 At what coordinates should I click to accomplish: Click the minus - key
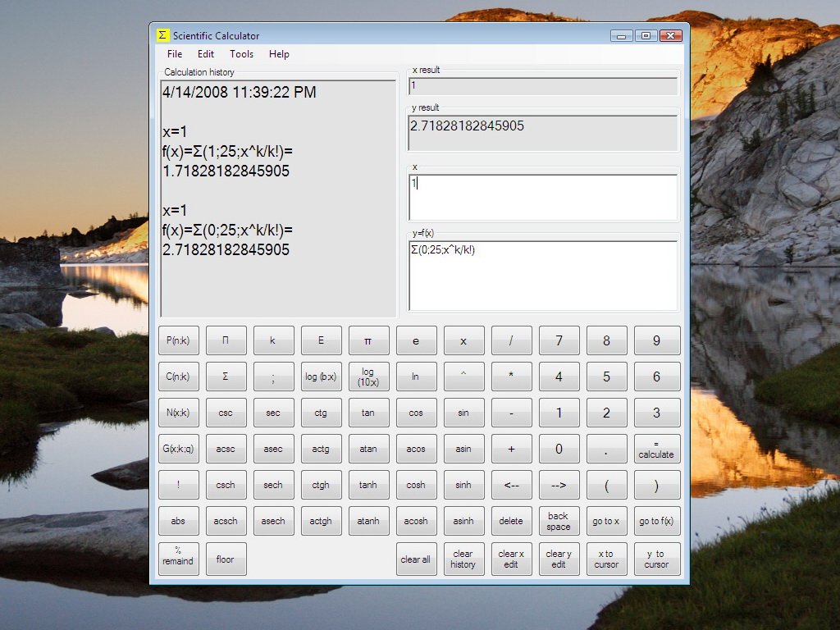pyautogui.click(x=511, y=413)
